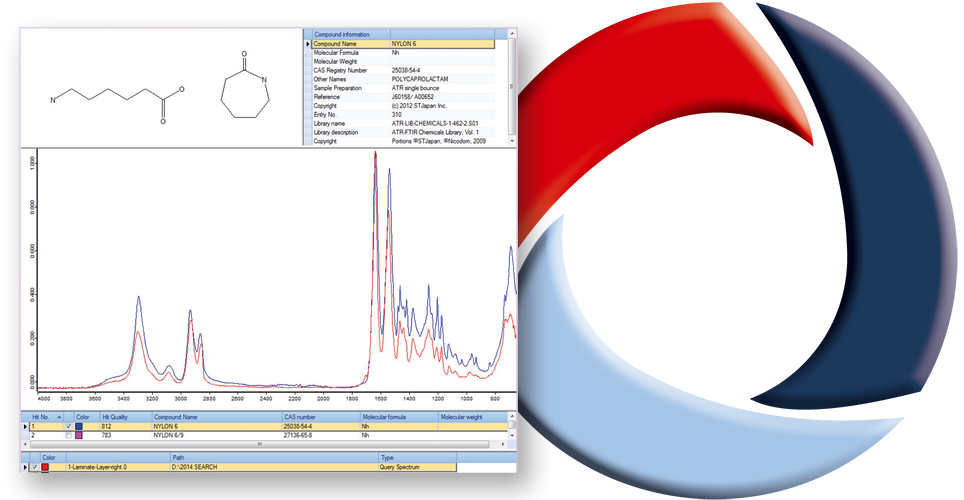Viewport: 964px width, 500px height.
Task: Click the Portions ©STJapan, ©Nicodom, 2009 value
Action: [439, 141]
